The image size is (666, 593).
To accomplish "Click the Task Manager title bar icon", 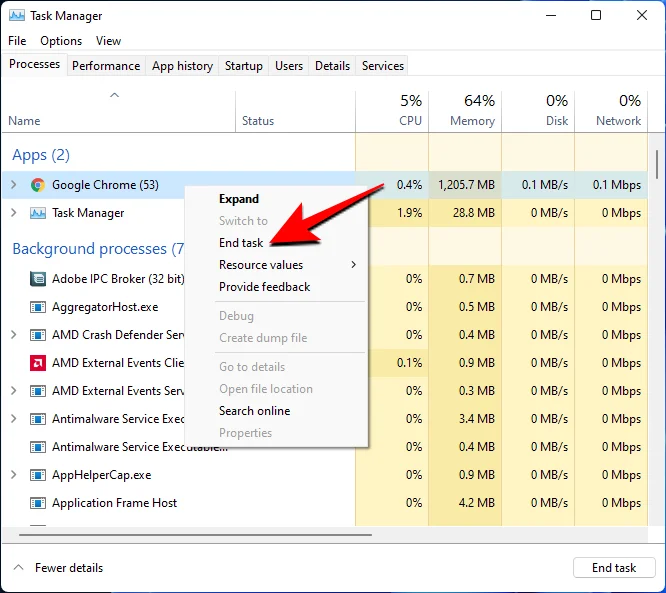I will 17,16.
